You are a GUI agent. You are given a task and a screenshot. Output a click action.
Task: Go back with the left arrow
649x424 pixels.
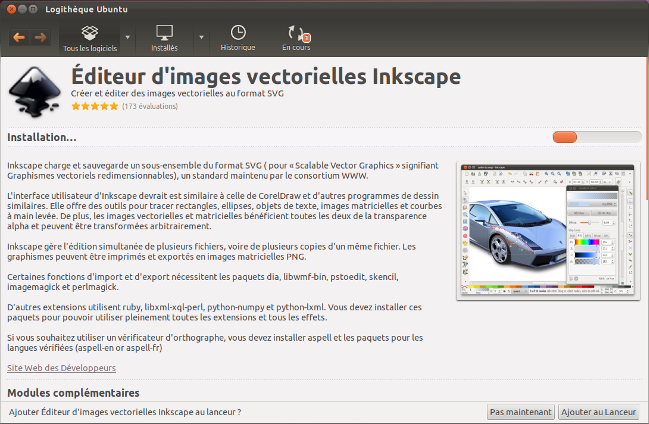click(19, 38)
